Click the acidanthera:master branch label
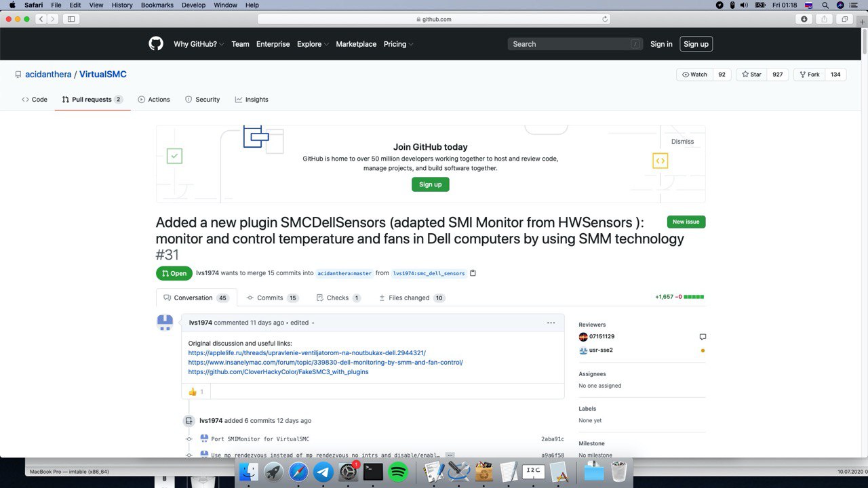This screenshot has height=488, width=868. (x=344, y=273)
